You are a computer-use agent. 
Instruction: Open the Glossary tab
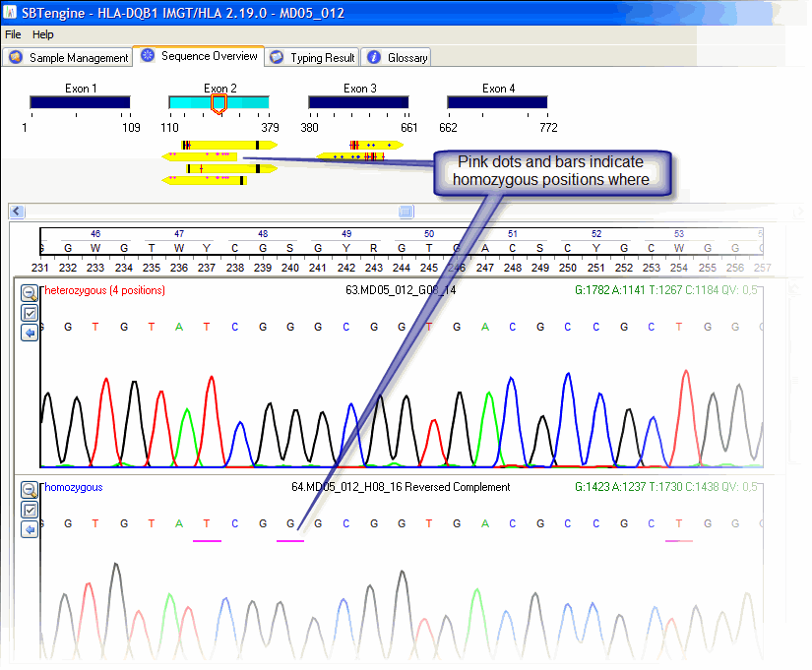397,57
